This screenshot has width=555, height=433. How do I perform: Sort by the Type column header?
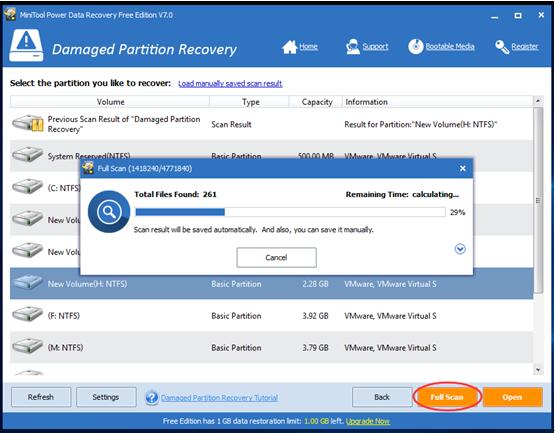point(249,102)
